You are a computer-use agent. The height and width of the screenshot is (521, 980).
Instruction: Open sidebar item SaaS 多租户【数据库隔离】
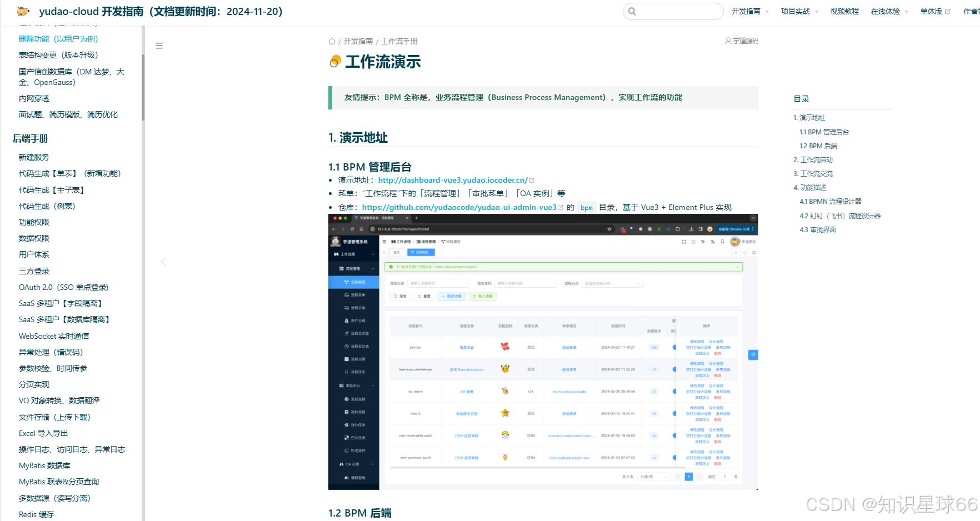tap(64, 319)
